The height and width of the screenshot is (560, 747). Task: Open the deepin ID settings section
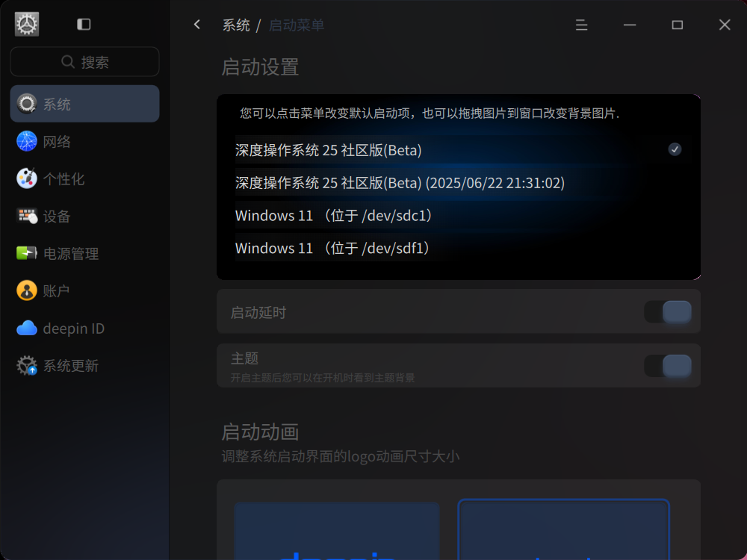[x=85, y=328]
